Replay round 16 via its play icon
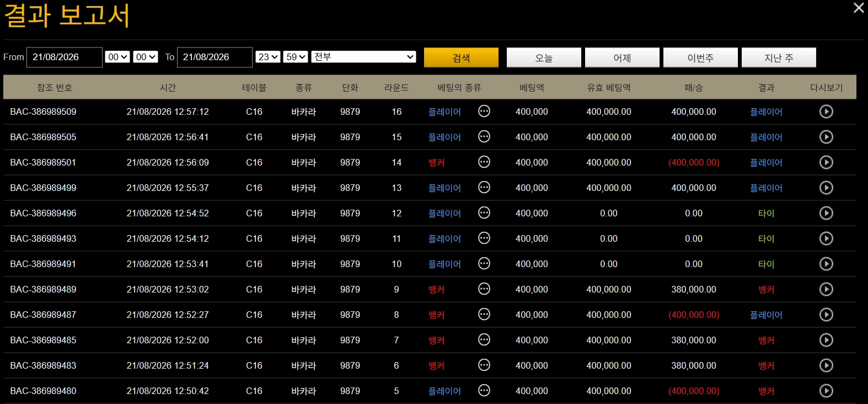This screenshot has height=404, width=868. (826, 111)
